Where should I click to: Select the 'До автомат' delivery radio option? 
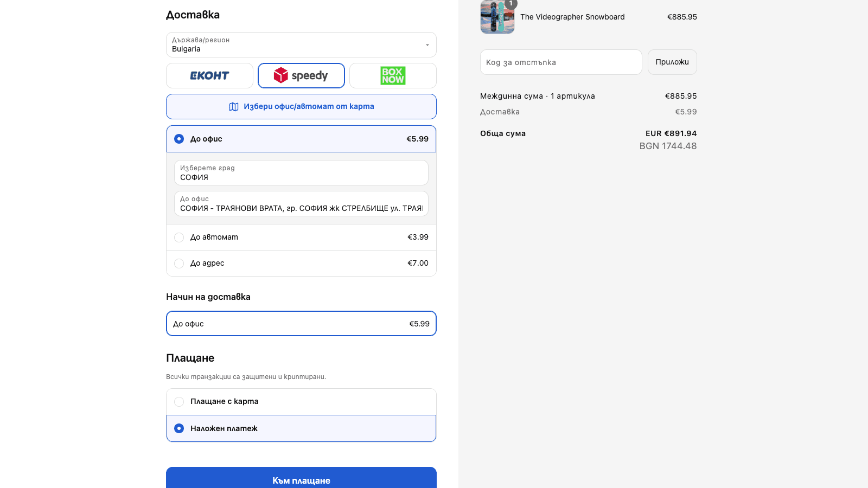tap(179, 237)
